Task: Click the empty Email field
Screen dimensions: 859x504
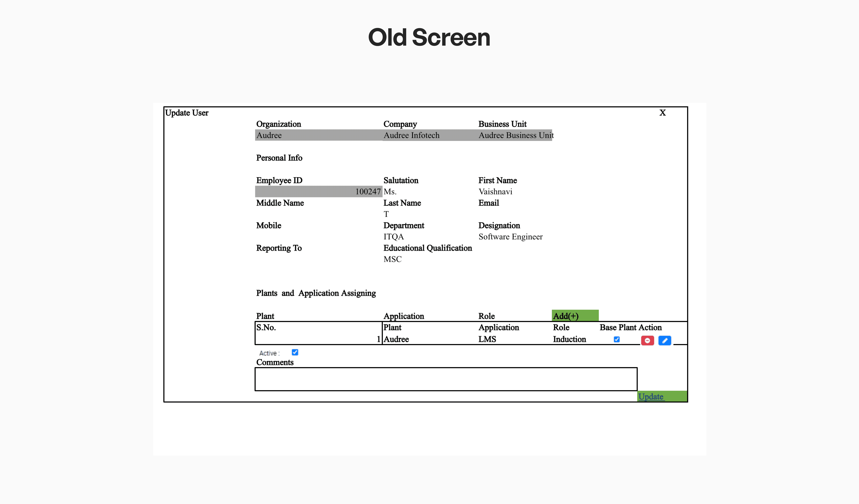Action: tap(511, 214)
